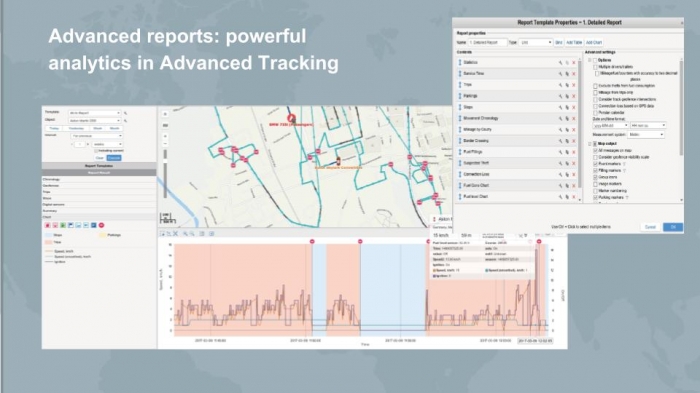The height and width of the screenshot is (393, 700).
Task: Click the report Name input field
Action: coord(487,42)
